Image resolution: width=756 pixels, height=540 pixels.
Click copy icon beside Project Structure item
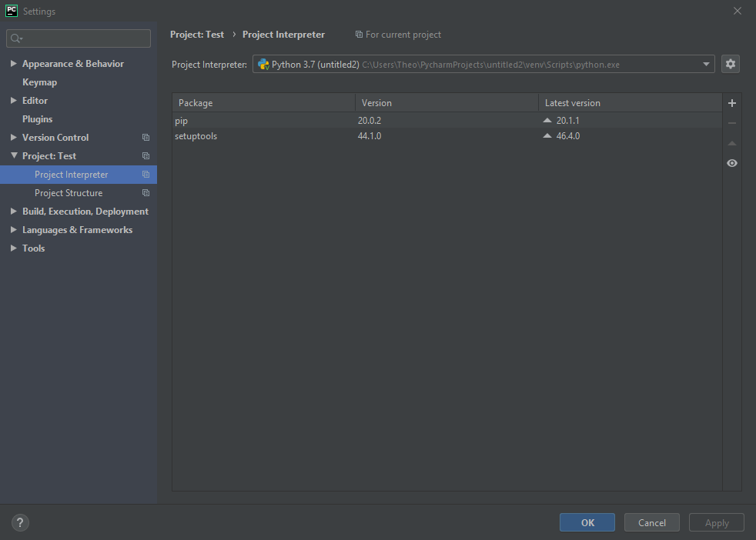click(x=146, y=193)
